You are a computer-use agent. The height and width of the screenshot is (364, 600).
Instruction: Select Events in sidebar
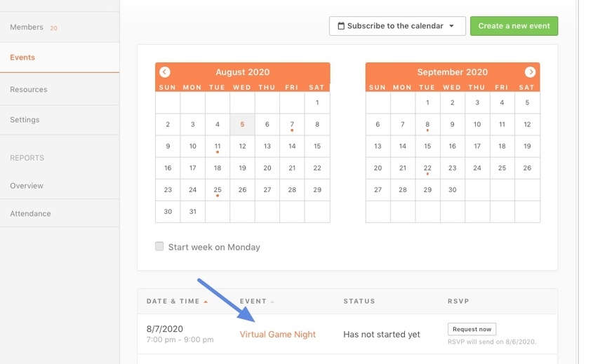click(x=22, y=58)
